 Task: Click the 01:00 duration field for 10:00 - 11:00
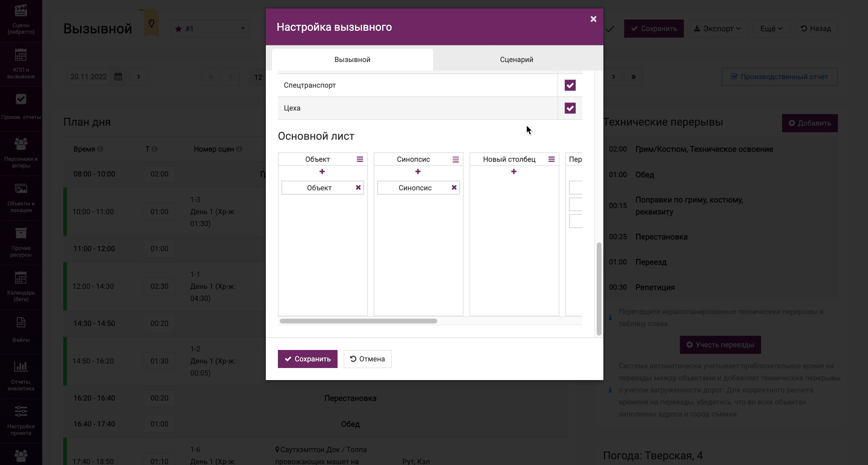click(159, 212)
